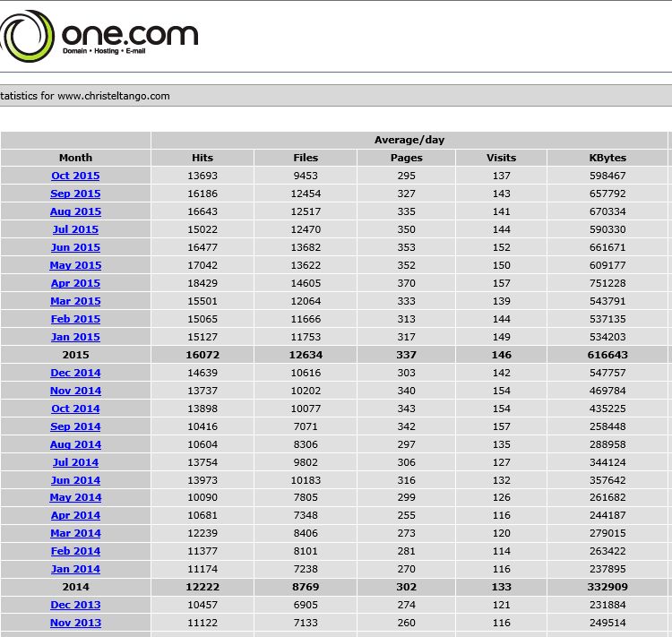Open the Jan 2015 statistics link
672x637 pixels.
[x=75, y=338]
